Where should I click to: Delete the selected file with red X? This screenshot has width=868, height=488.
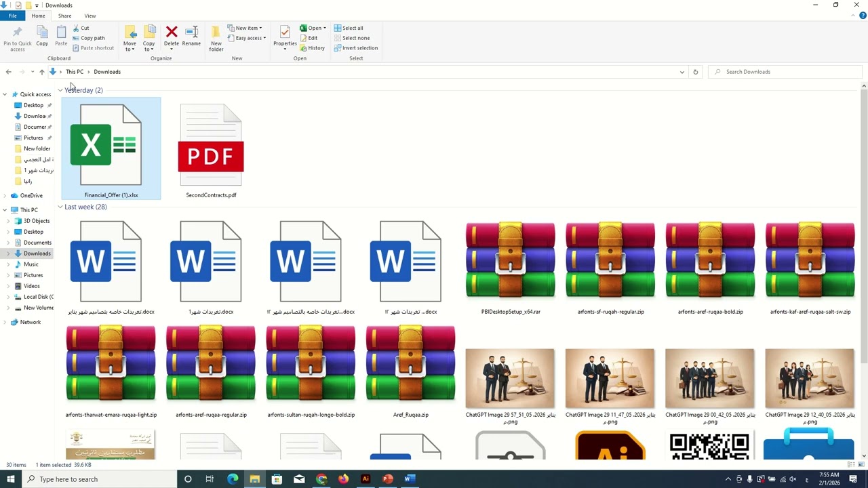[172, 37]
